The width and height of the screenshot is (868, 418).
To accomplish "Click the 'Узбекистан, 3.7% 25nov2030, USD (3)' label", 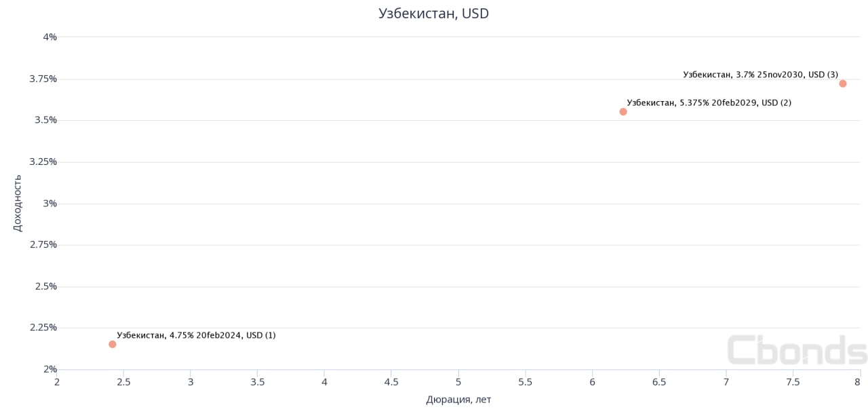I will pos(760,74).
